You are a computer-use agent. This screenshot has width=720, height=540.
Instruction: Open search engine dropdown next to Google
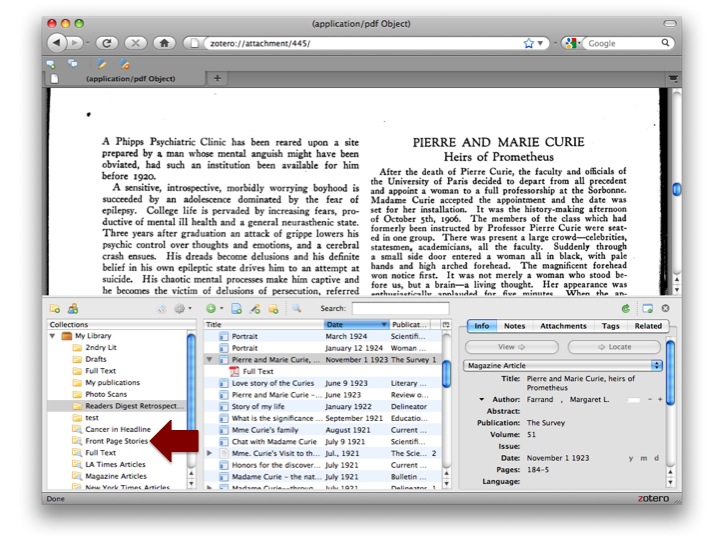579,43
